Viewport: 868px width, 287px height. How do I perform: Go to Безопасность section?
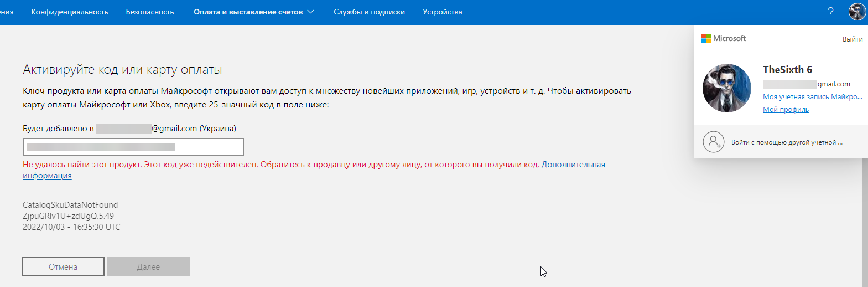tap(150, 12)
